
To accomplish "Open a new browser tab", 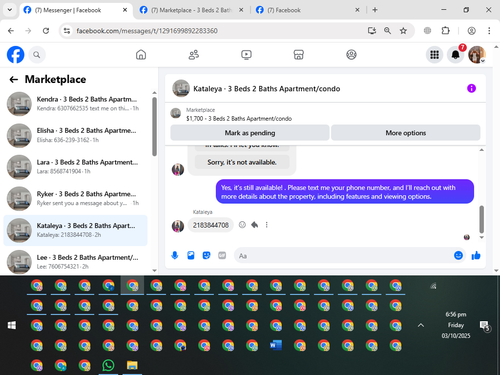I will (375, 10).
